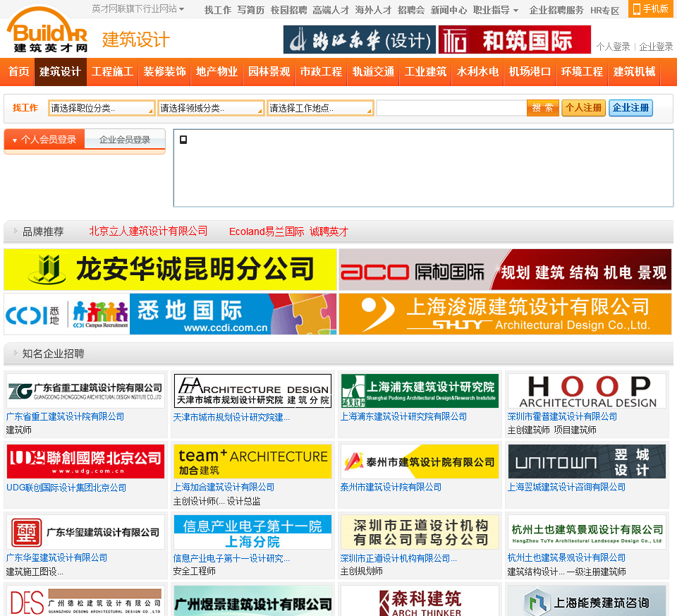677x616 pixels.
Task: Select the 装修装饰 navigation tab
Action: coord(165,72)
